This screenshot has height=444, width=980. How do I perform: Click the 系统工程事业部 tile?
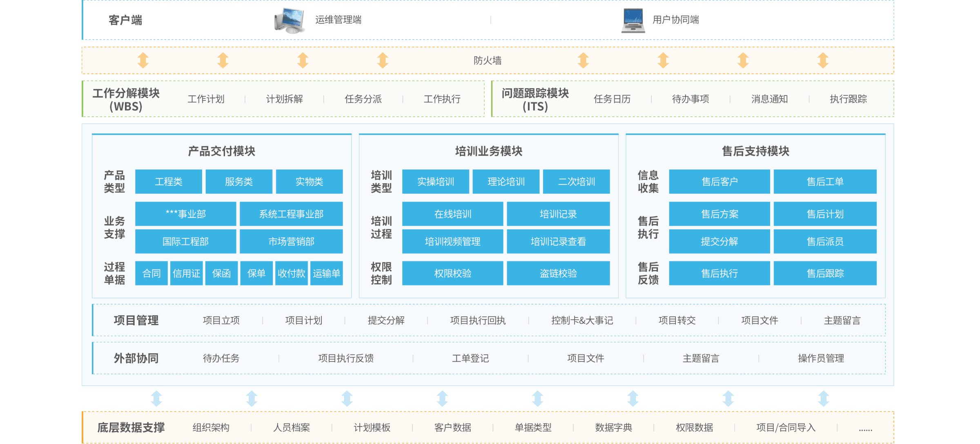[291, 214]
